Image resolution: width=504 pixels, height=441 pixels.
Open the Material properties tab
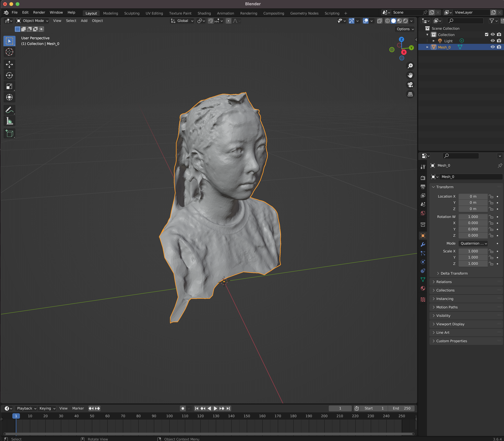(423, 288)
